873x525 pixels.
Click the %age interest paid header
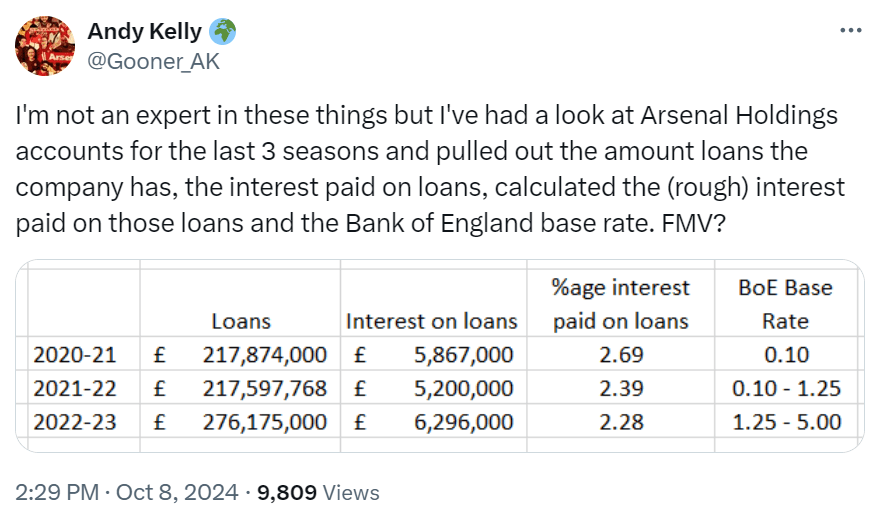click(x=620, y=304)
